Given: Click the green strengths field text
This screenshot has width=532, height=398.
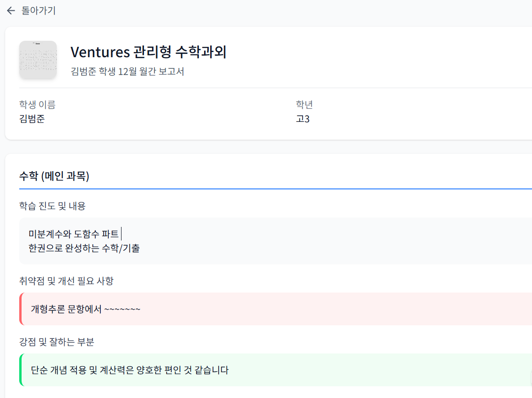Looking at the screenshot, I should click(129, 370).
